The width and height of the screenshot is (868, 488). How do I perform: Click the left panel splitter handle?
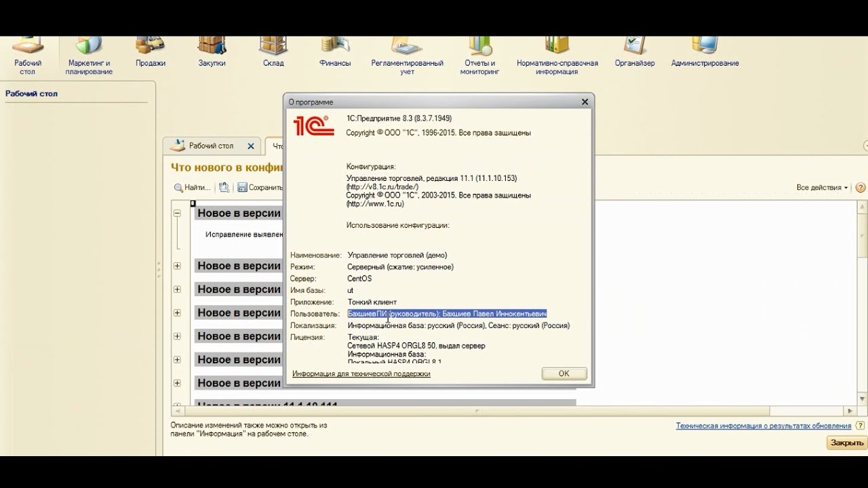[x=159, y=268]
